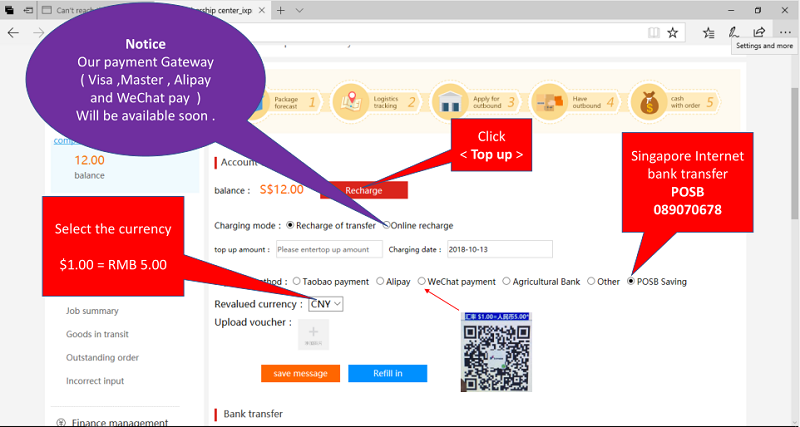The image size is (800, 427).
Task: Click the Logistics tracking map icon
Action: click(351, 101)
